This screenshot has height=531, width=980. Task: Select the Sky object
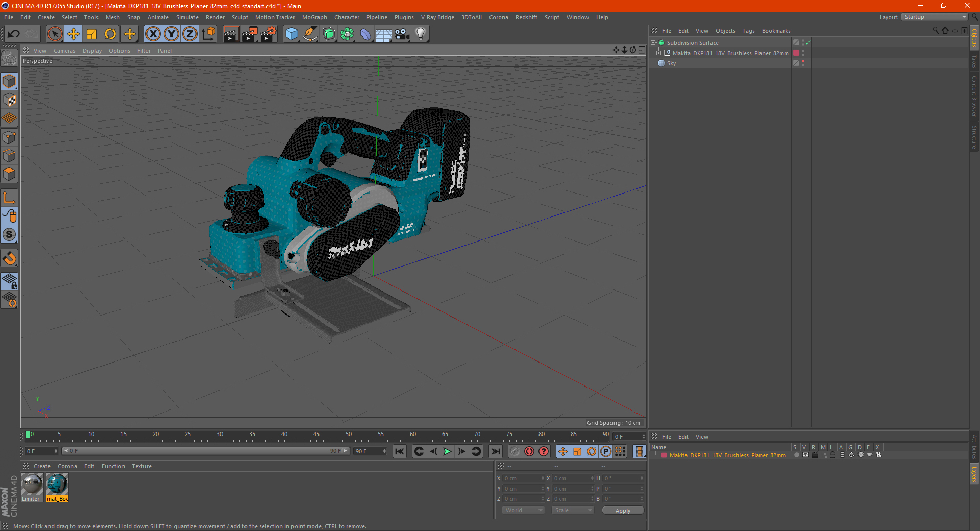tap(671, 63)
